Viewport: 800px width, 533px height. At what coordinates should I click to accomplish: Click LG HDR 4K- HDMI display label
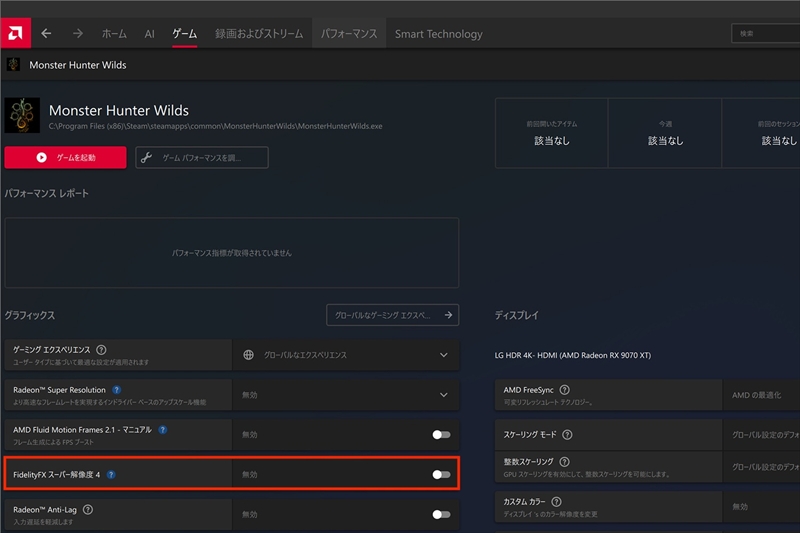pos(572,355)
